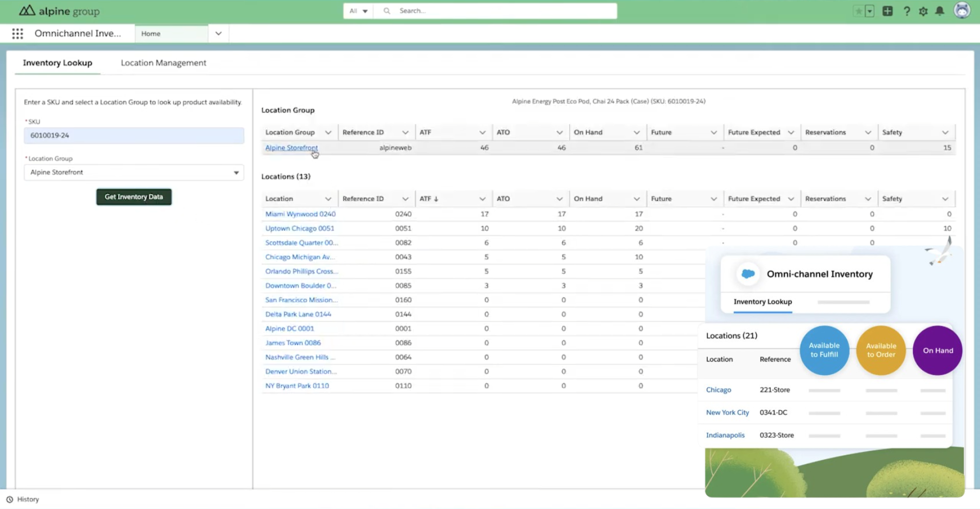Open the History utility bar item
Viewport: 980px width, 509px height.
point(23,499)
